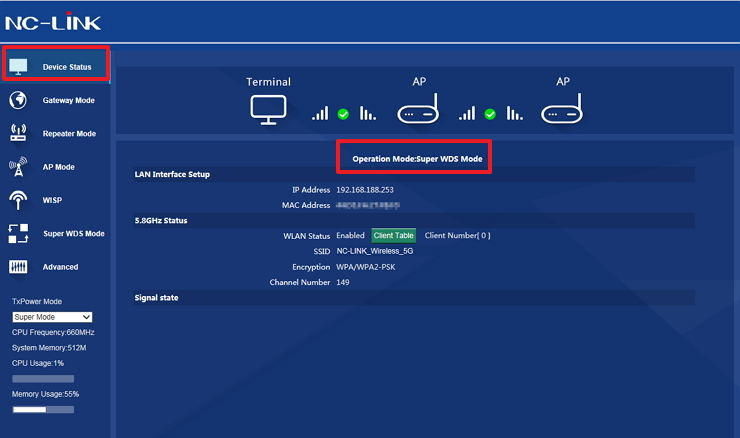Click the NC-LINK logo

pyautogui.click(x=53, y=22)
